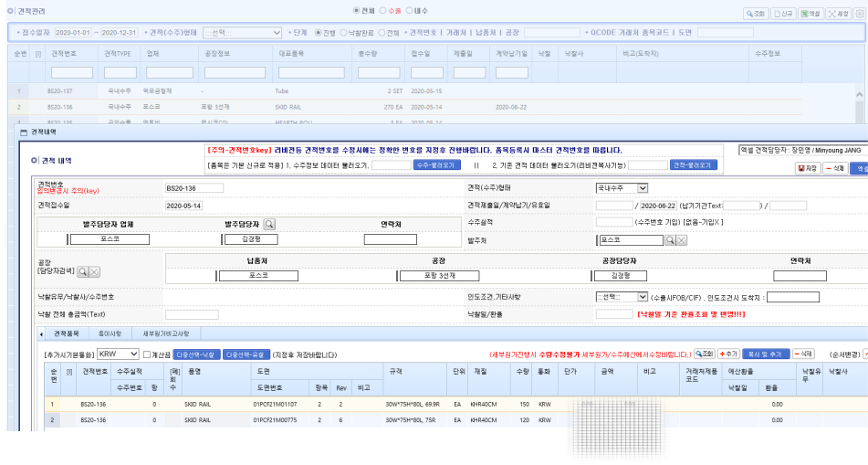Switch to the 세부원가비고사항 tab
Viewport: 868px width, 465px height.
pyautogui.click(x=166, y=333)
